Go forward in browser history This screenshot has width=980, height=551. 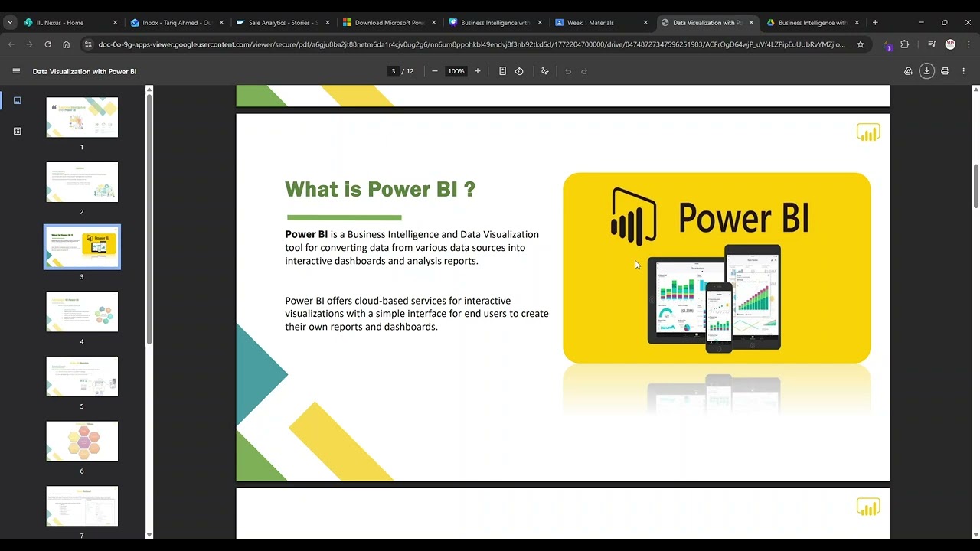click(x=30, y=44)
